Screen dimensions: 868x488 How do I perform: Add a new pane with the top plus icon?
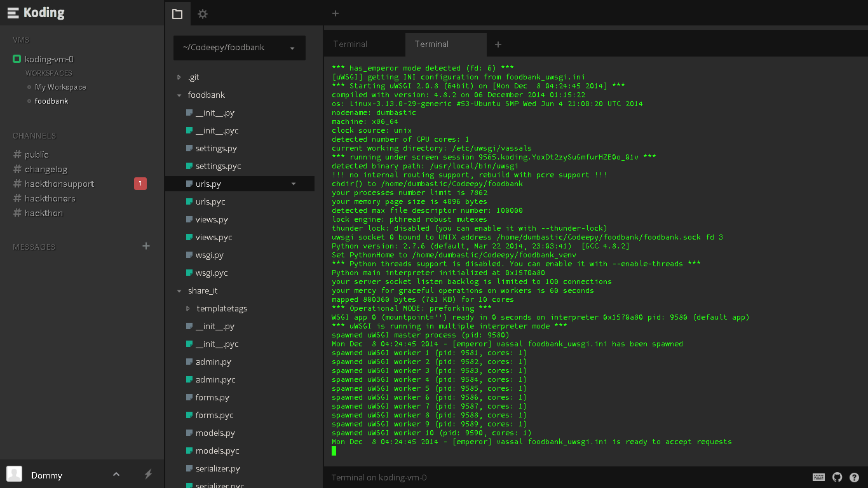336,13
